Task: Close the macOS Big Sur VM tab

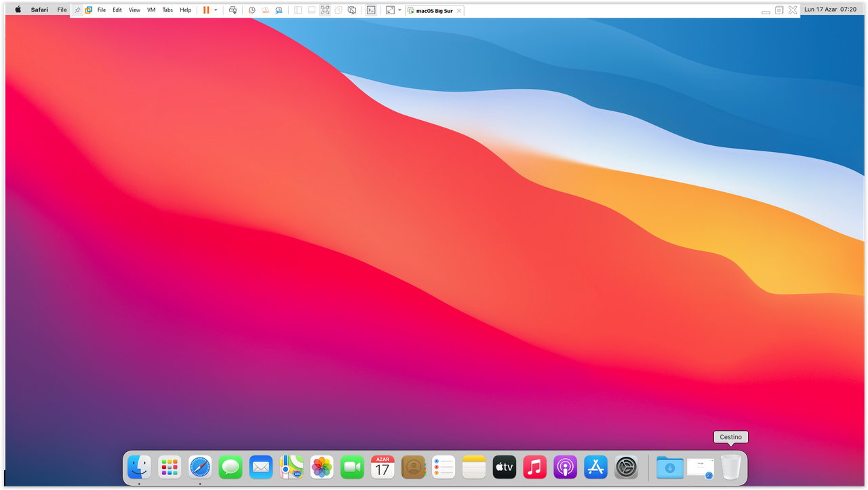Action: 459,11
